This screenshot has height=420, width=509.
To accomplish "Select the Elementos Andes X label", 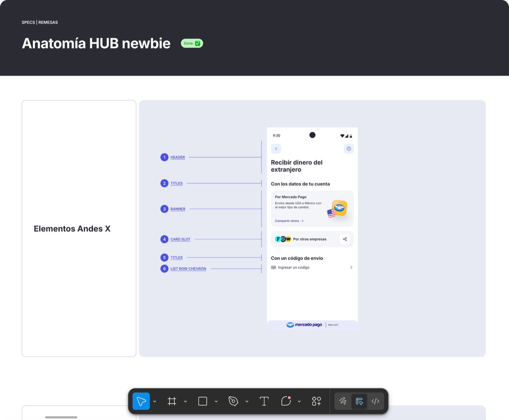I will (72, 229).
